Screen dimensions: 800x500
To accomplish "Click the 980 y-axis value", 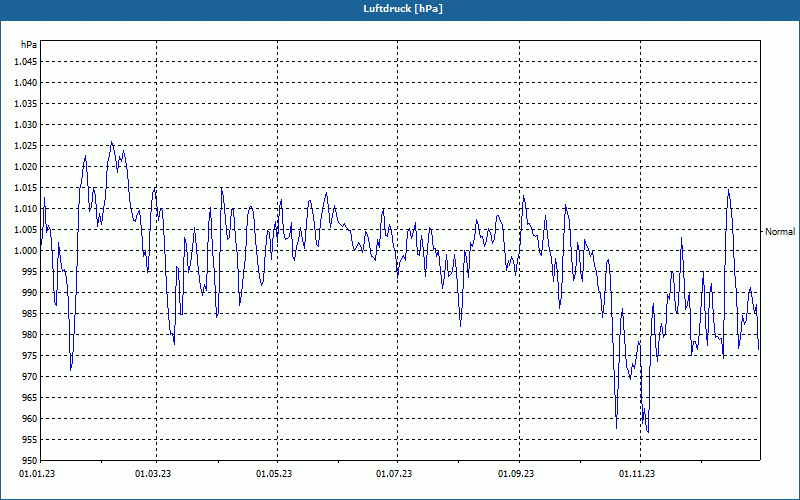I will (x=30, y=335).
